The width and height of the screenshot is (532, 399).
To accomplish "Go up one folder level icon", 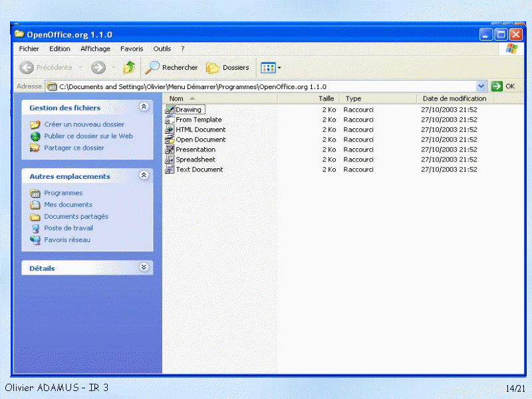I will (x=129, y=67).
